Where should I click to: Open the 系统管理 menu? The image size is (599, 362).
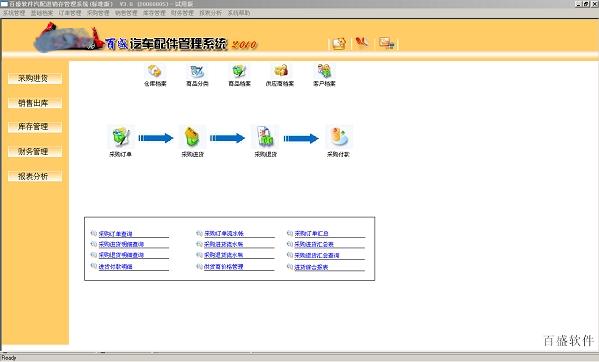(14, 13)
